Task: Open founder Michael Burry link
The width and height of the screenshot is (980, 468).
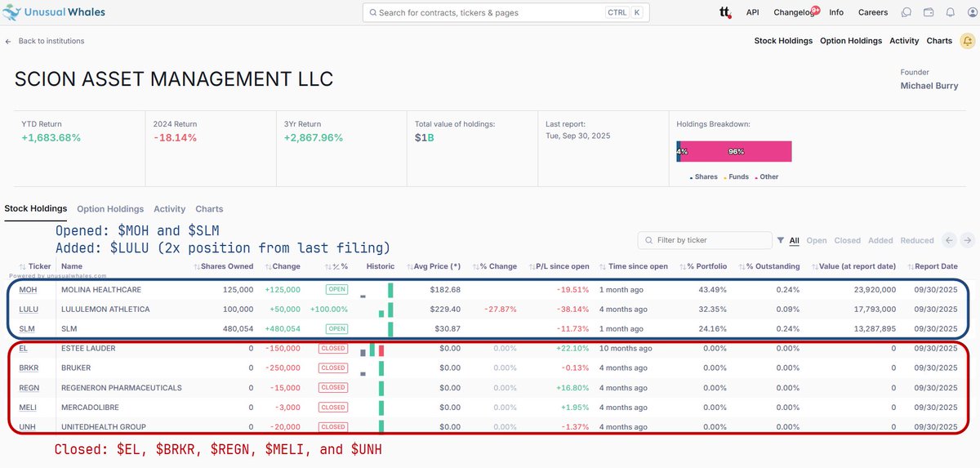Action: tap(929, 86)
